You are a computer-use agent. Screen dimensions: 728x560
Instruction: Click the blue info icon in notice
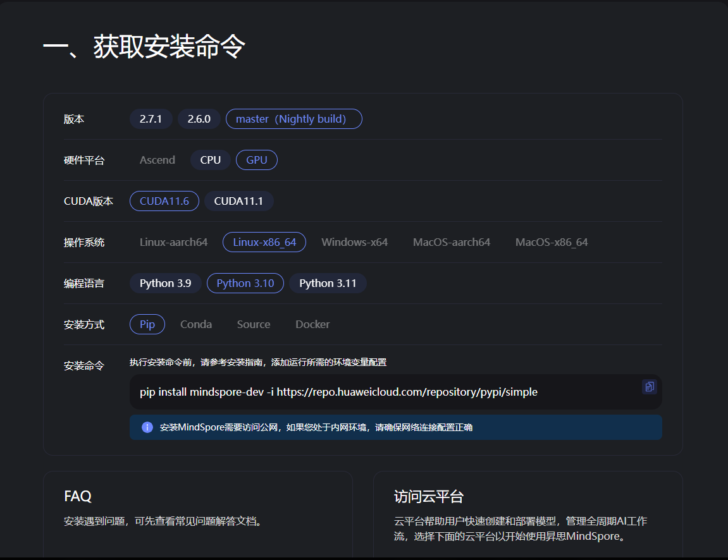147,427
